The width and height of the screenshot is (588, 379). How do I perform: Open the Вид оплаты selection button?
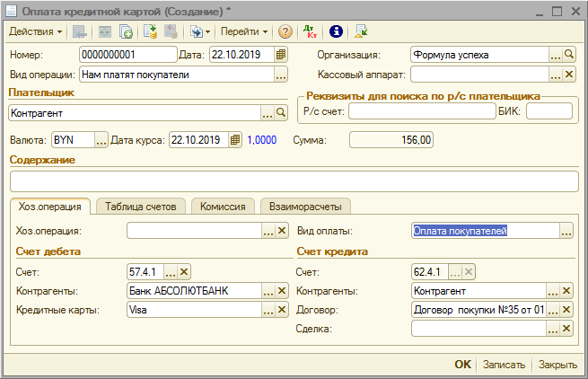click(566, 231)
